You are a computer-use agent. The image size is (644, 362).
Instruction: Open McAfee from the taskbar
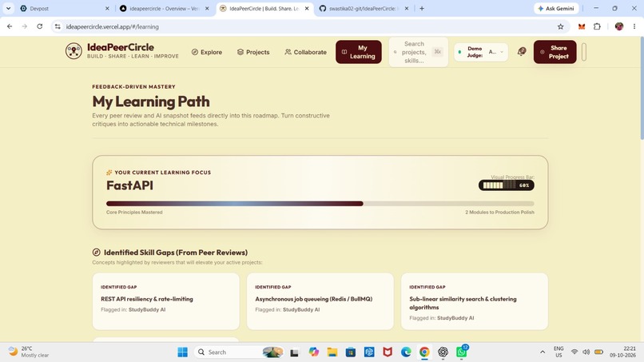(x=388, y=352)
